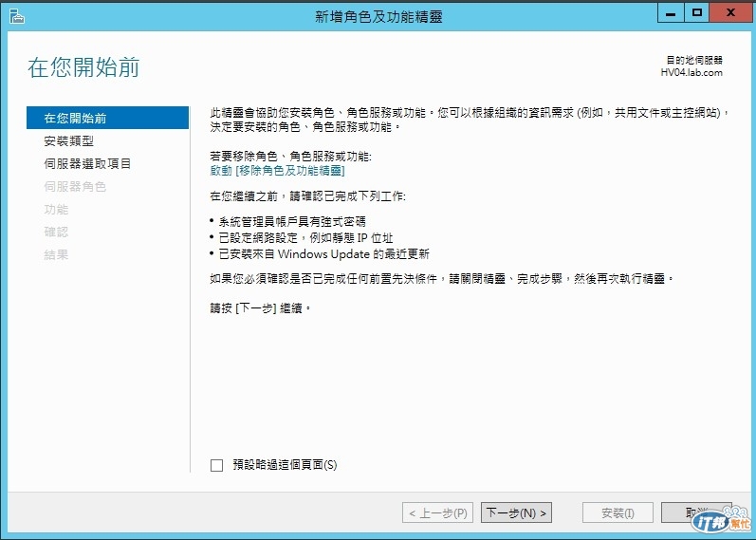The image size is (756, 540).
Task: Click 上一步(P) button
Action: [x=438, y=513]
